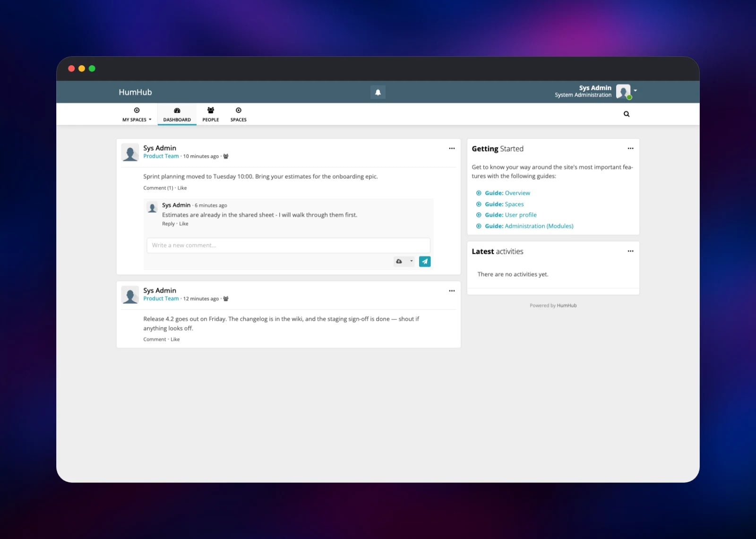
Task: Click visibility group icon on 12 minutes post
Action: pos(226,299)
